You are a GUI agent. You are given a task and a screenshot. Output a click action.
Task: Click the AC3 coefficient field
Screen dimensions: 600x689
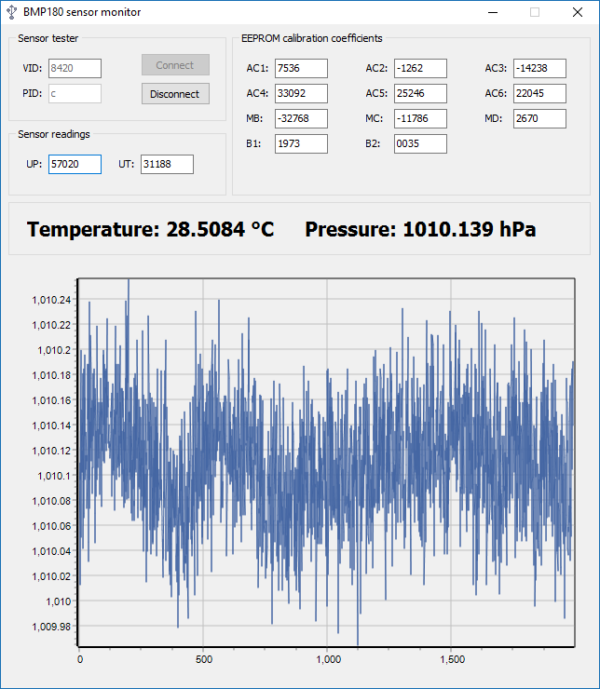coord(539,68)
